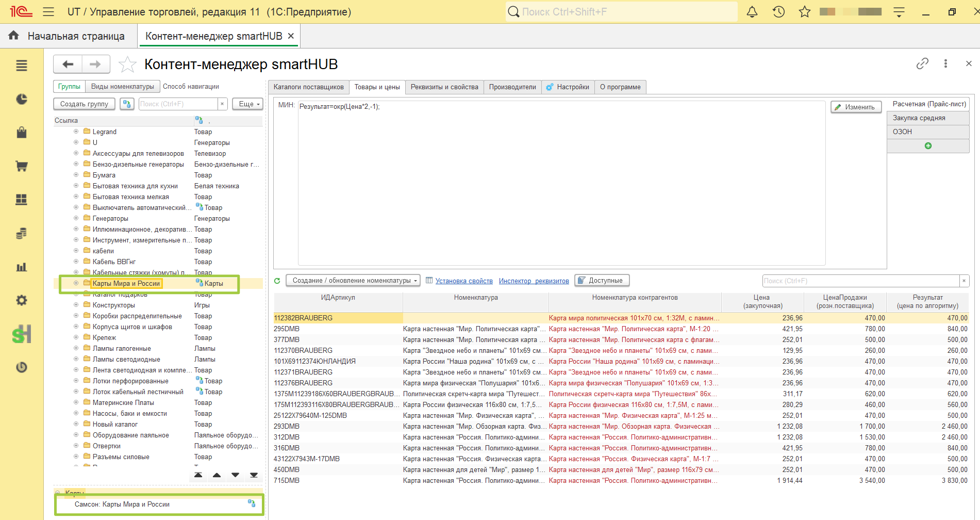
Task: Open favorites star in title bar
Action: click(805, 12)
